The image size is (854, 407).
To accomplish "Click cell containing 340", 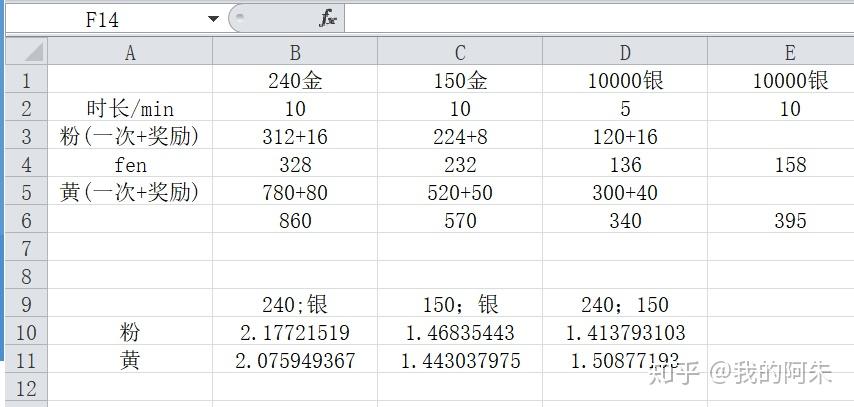I will pyautogui.click(x=625, y=220).
